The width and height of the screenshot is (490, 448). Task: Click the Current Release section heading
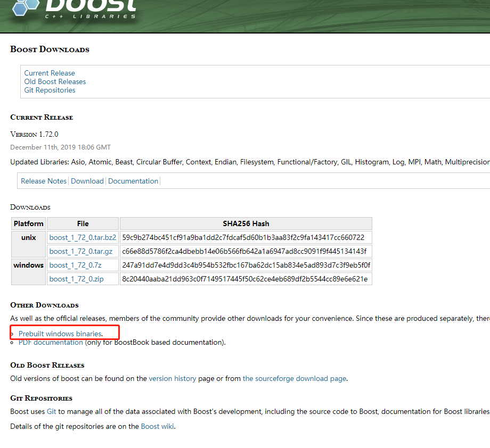[42, 118]
